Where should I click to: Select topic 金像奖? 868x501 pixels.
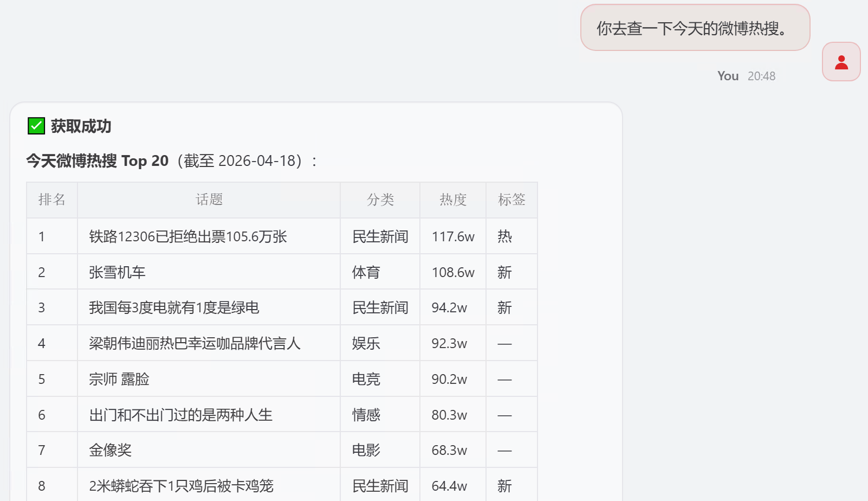click(110, 450)
